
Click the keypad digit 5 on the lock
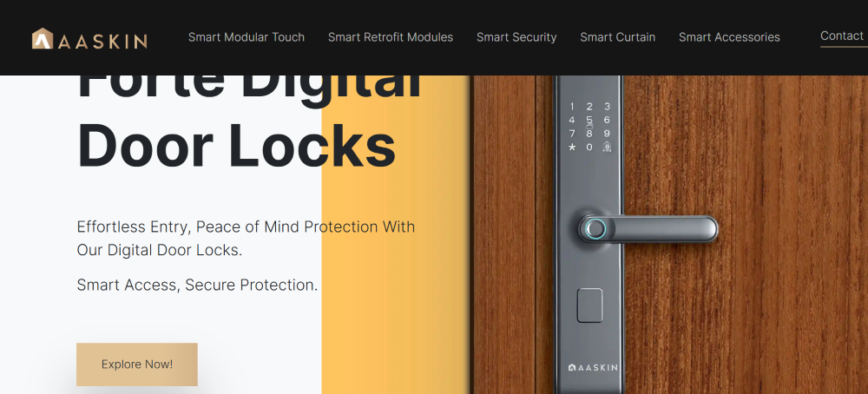pos(589,120)
